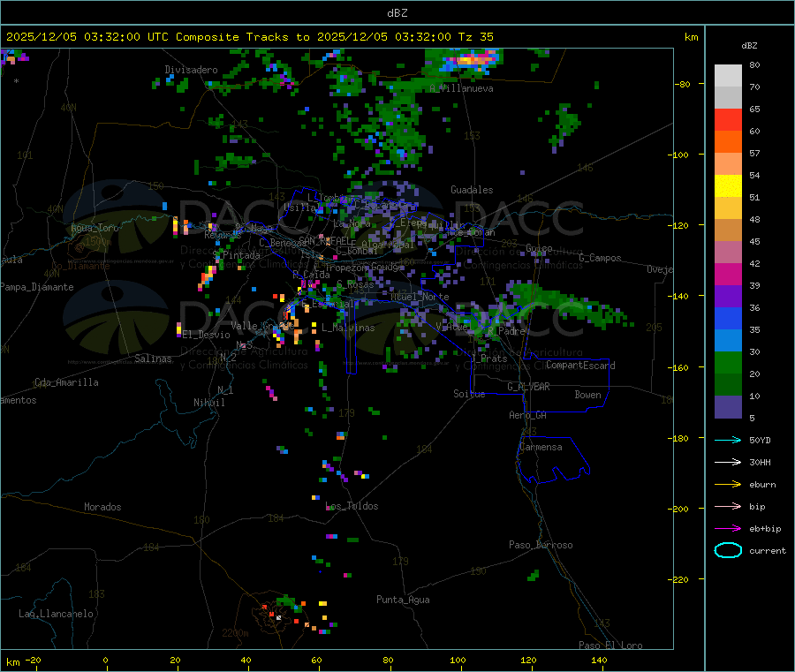Select the 20-30 dBZ green swatch

tap(728, 362)
